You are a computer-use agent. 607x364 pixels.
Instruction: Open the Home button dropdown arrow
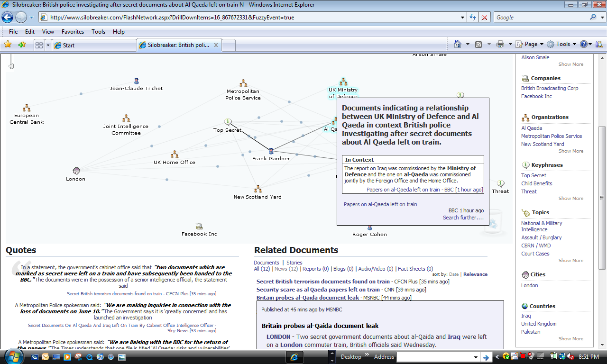point(468,44)
